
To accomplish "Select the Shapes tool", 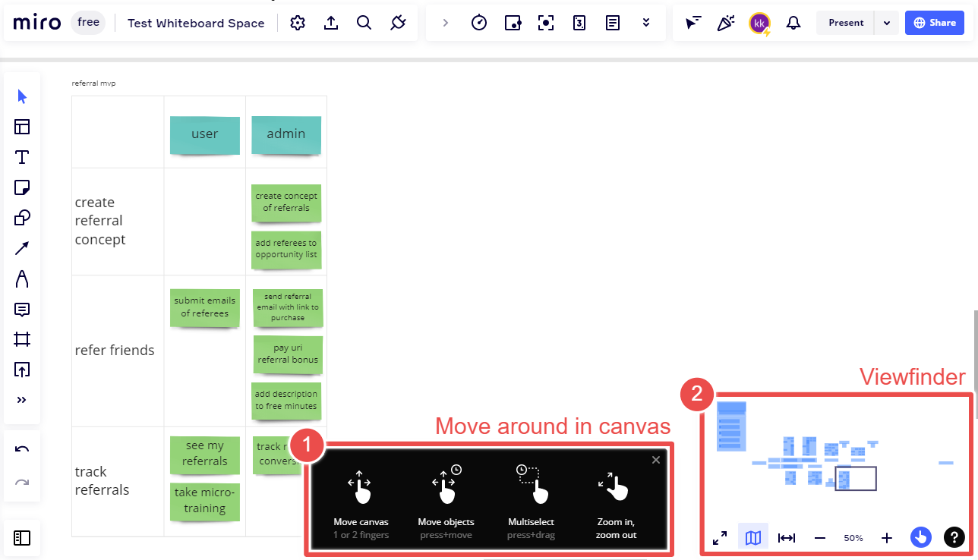I will (x=22, y=218).
